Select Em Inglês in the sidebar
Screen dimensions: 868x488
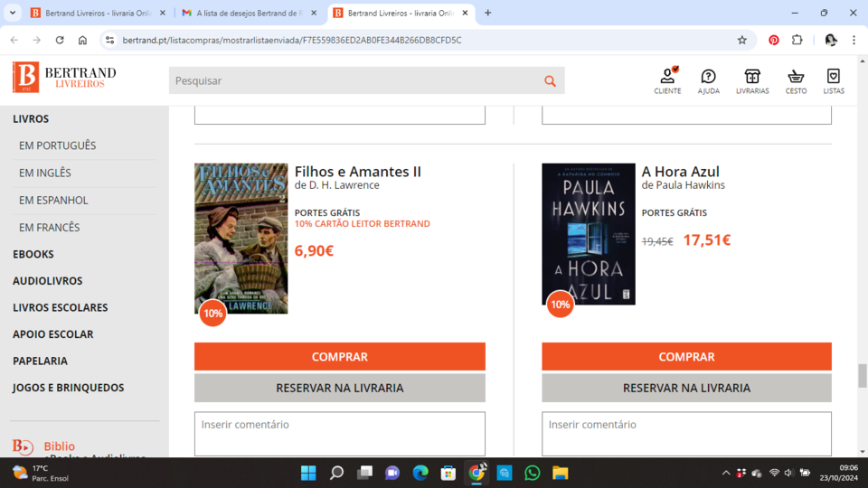(x=45, y=173)
